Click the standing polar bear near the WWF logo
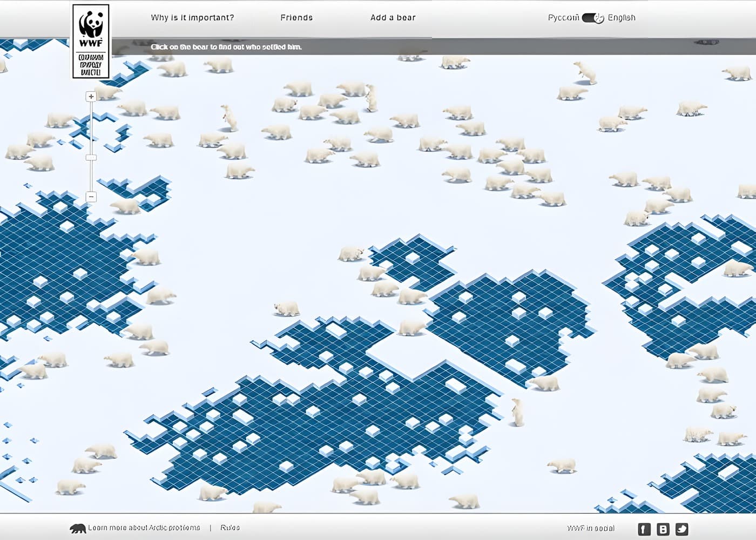 coord(229,118)
